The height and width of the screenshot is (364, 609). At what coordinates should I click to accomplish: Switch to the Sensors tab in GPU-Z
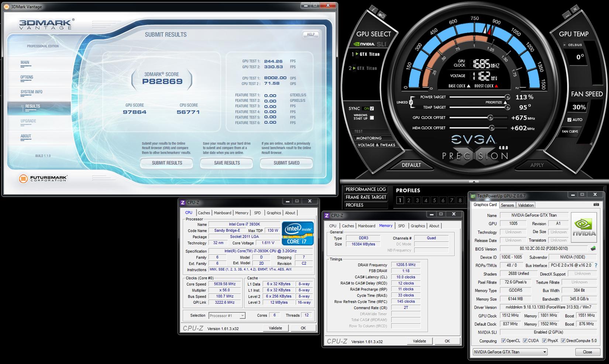point(507,205)
